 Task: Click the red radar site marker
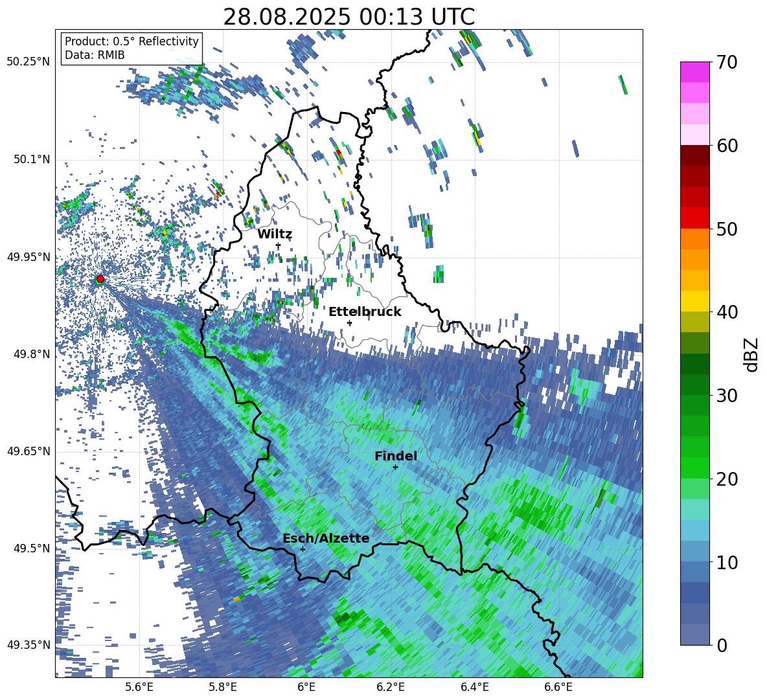100,278
